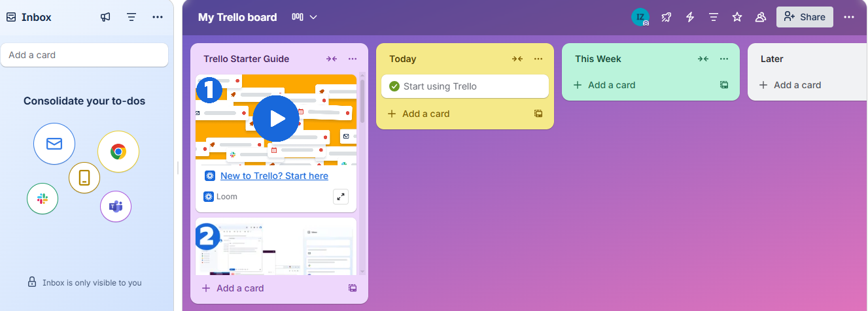Open the Inbox feedback megaphone icon

(x=105, y=17)
